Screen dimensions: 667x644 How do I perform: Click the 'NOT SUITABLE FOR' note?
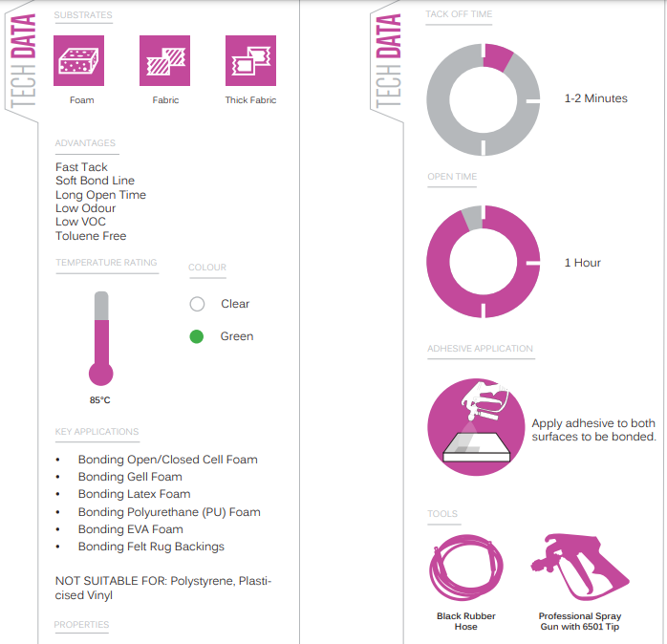(x=162, y=588)
